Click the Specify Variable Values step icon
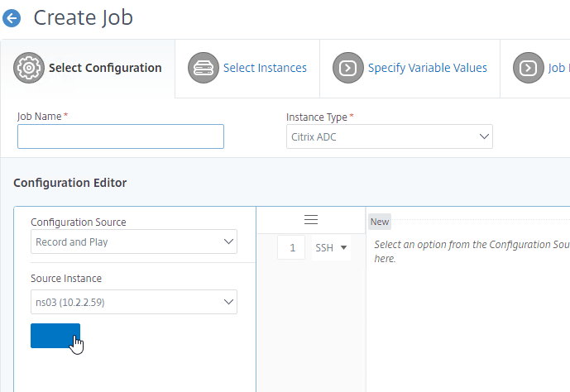570x392 pixels. pyautogui.click(x=348, y=68)
